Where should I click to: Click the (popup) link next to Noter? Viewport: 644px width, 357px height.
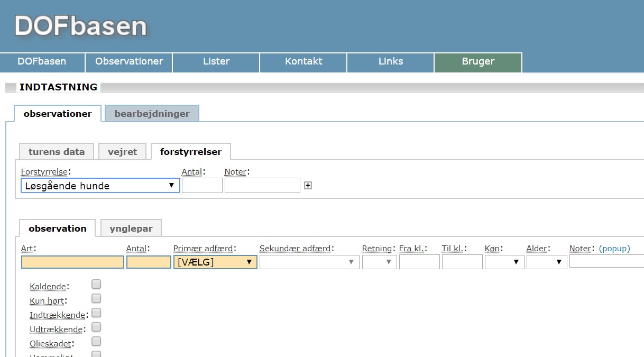[x=614, y=249]
